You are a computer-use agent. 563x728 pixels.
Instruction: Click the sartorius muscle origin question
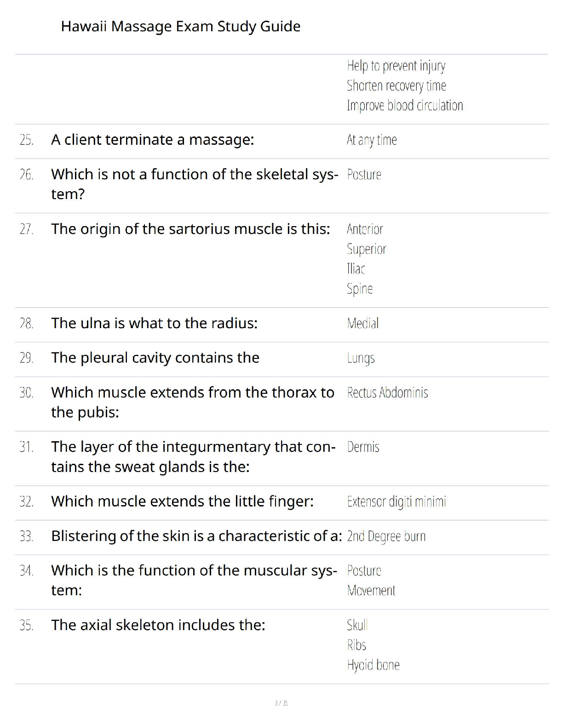click(190, 229)
